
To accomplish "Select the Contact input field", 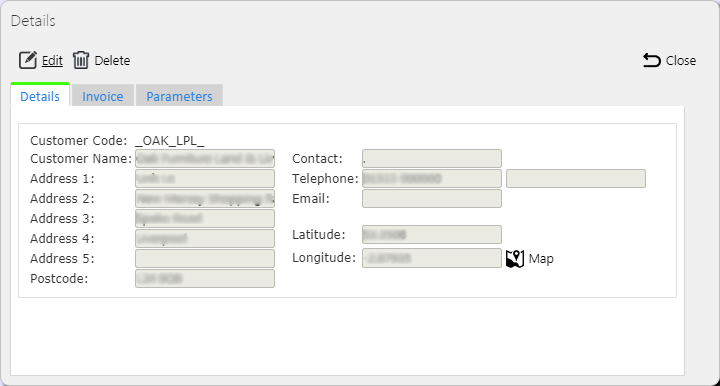I will coord(432,158).
